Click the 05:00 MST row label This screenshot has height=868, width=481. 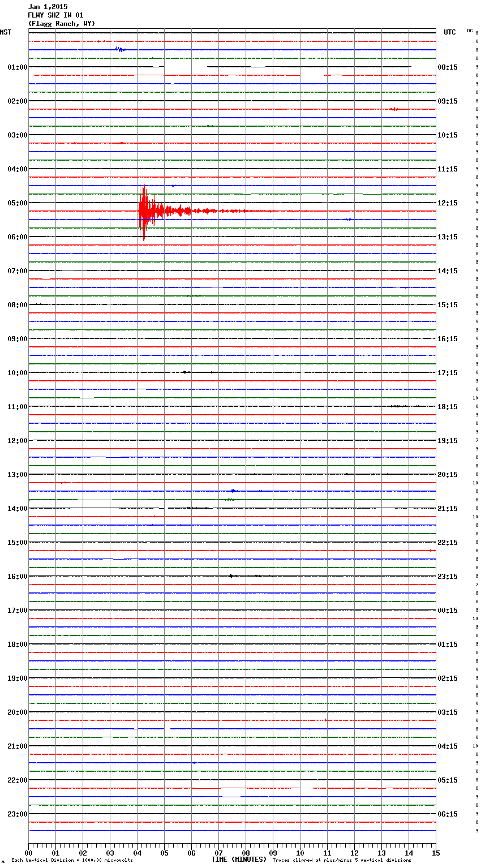(x=17, y=203)
